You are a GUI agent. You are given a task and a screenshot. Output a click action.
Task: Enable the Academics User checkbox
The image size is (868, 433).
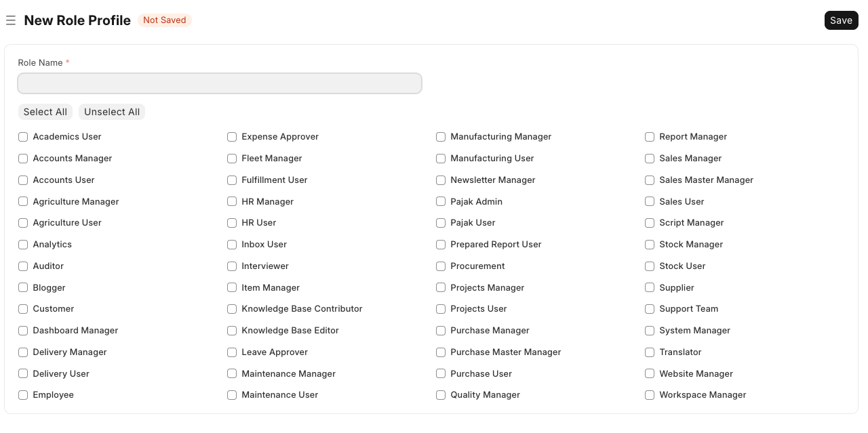point(23,137)
